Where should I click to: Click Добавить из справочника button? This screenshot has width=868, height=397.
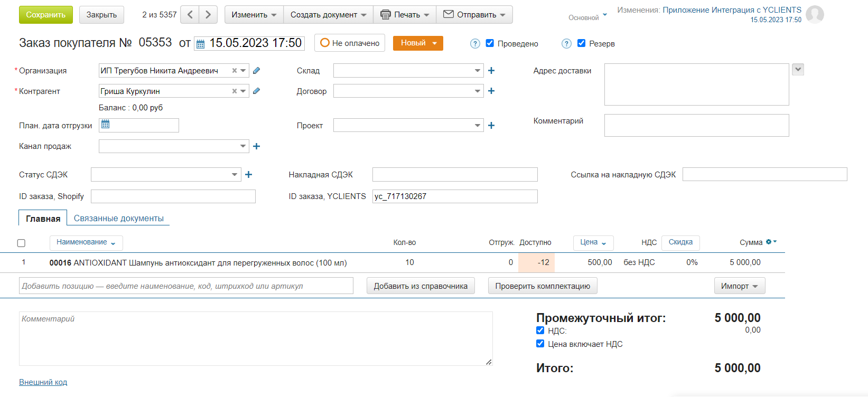[x=421, y=286]
